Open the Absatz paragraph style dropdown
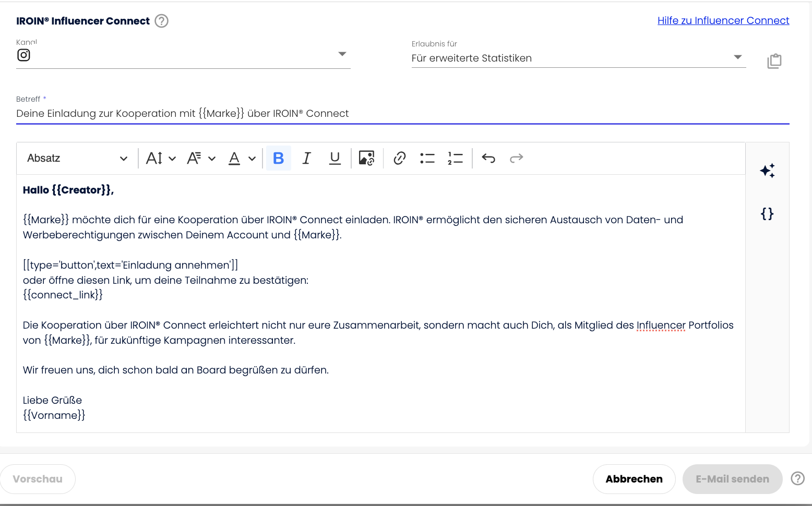 tap(77, 158)
